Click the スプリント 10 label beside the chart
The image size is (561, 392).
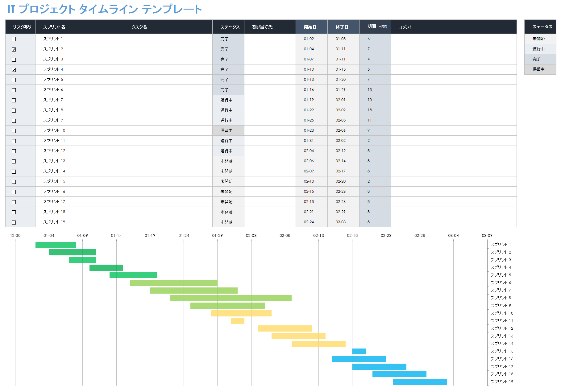(502, 313)
